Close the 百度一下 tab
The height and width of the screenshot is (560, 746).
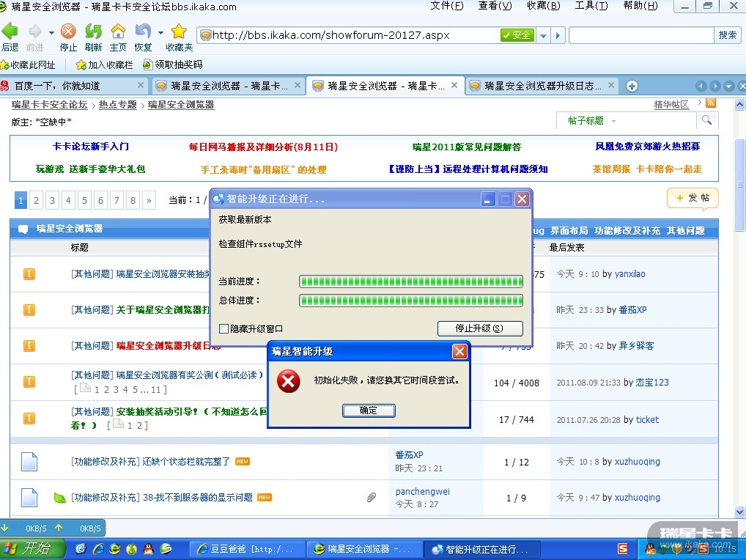pyautogui.click(x=141, y=85)
